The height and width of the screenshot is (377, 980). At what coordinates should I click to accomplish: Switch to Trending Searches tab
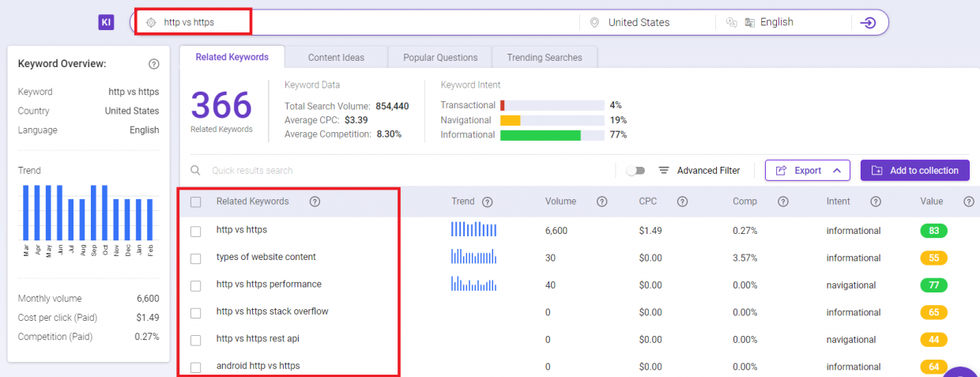pos(545,57)
